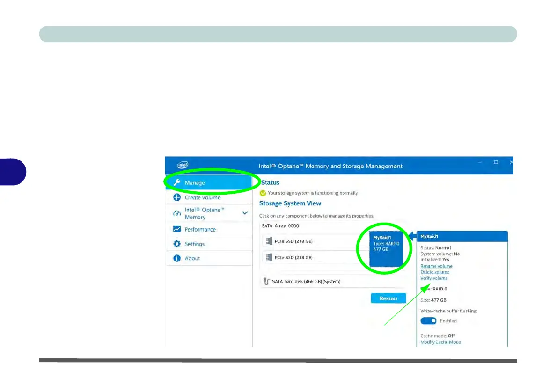Screen dimensions: 557x392
Task: Click the Status heading
Action: (x=271, y=182)
